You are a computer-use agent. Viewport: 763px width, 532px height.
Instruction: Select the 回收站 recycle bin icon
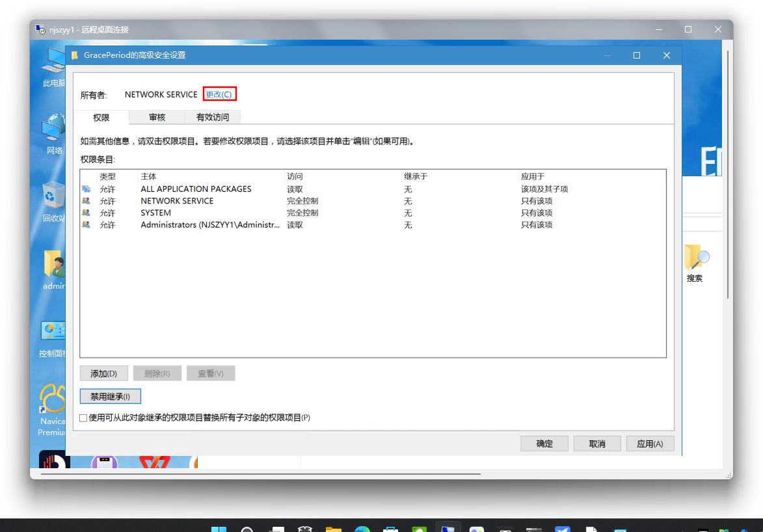coord(53,197)
